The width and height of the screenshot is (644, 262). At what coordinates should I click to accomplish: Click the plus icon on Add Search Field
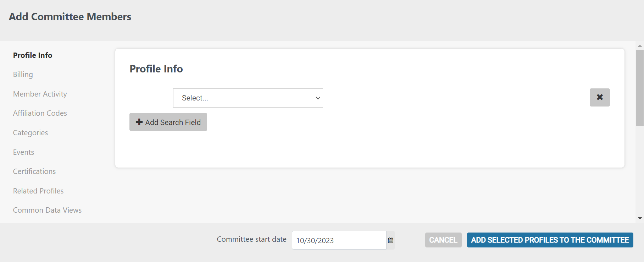139,122
